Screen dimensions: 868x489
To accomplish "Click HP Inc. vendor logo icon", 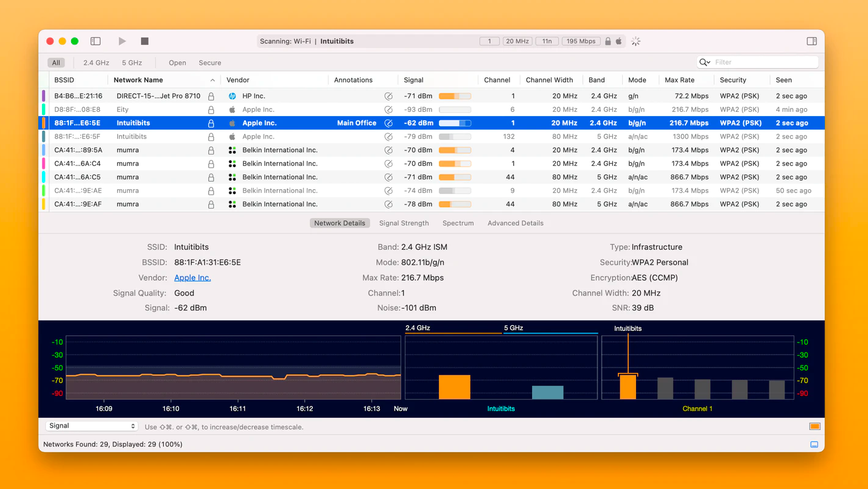I will tap(232, 96).
